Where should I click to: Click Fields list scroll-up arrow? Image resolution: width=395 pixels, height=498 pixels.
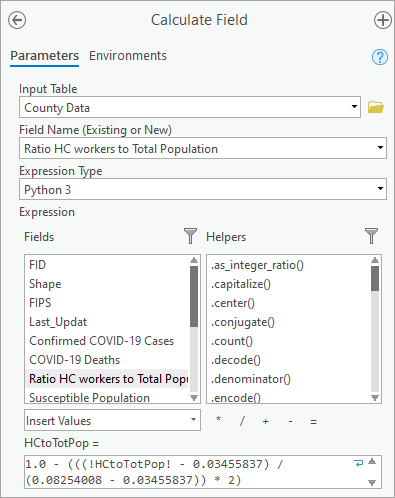tap(194, 260)
